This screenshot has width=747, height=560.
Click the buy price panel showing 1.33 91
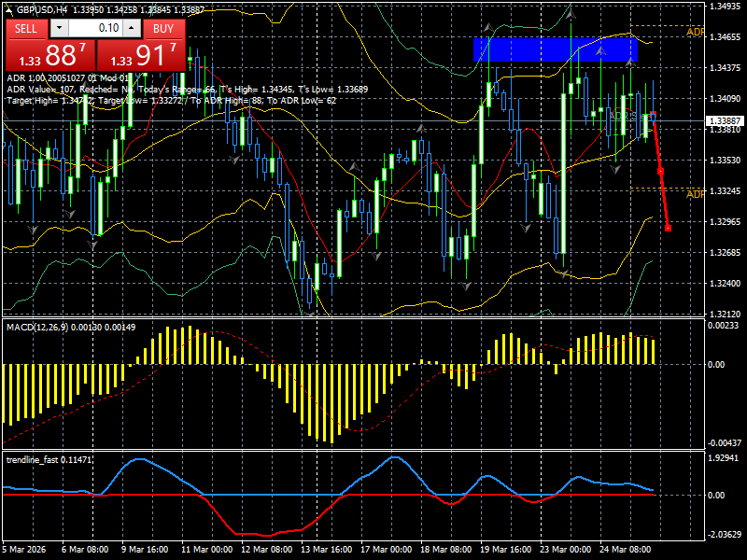(141, 55)
